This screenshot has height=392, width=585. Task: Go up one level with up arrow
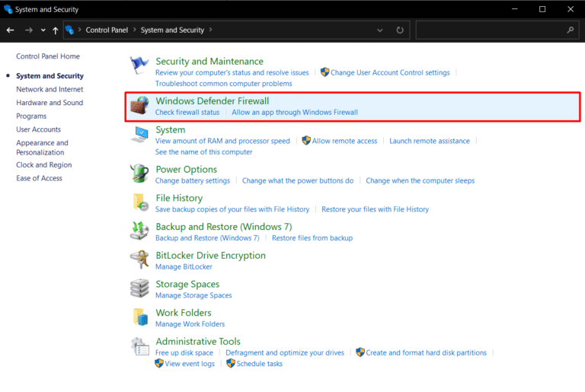[x=55, y=30]
